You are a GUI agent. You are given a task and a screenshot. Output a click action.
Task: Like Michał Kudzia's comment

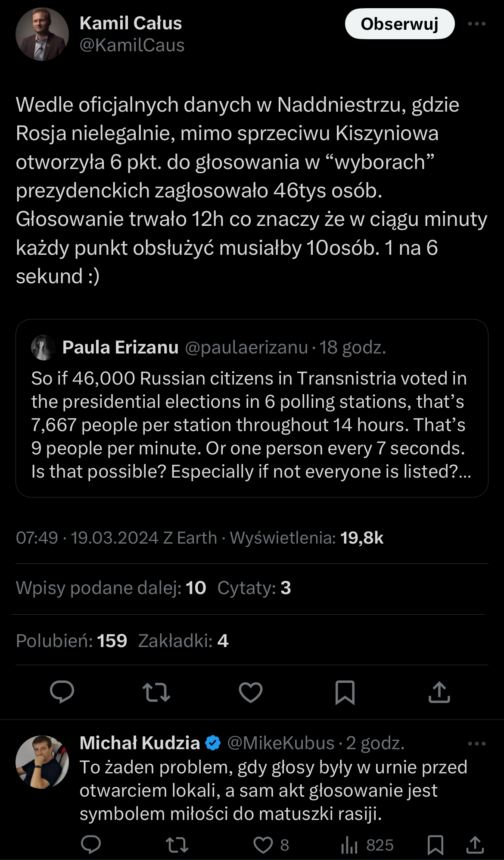[x=263, y=845]
